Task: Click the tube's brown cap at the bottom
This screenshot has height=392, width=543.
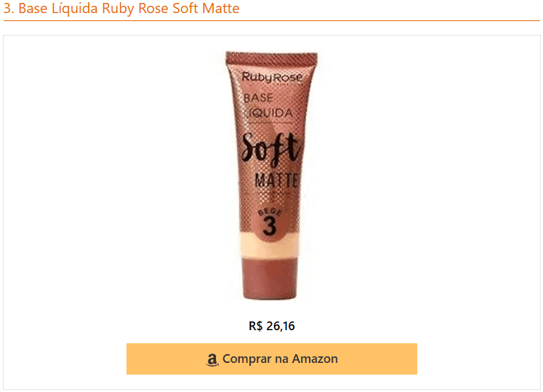Action: coord(270,279)
